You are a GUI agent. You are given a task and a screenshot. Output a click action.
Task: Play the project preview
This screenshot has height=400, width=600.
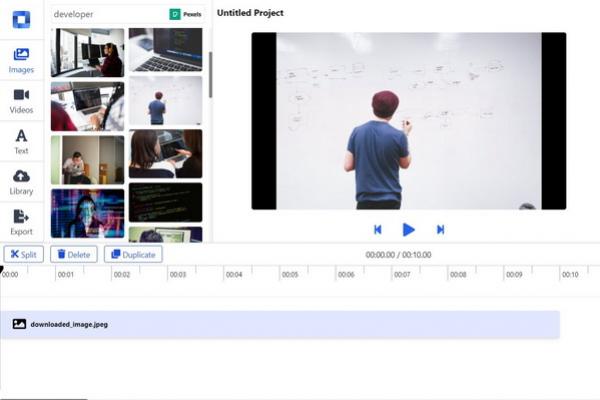point(409,230)
